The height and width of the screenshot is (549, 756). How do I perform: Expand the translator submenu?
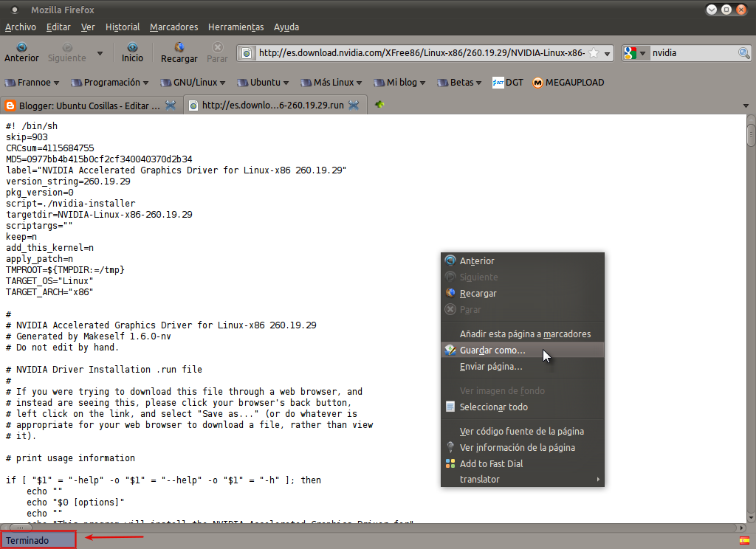522,479
